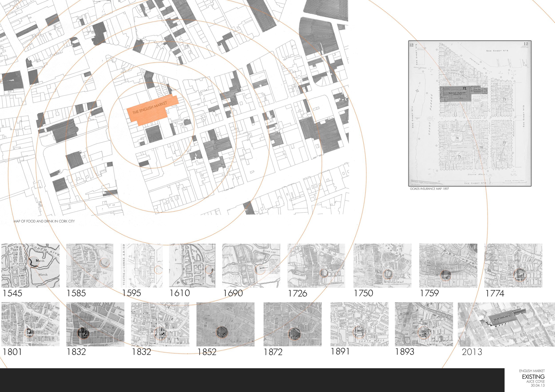The width and height of the screenshot is (555, 392).
Task: Select the 1759 map thumbnail
Action: (448, 265)
